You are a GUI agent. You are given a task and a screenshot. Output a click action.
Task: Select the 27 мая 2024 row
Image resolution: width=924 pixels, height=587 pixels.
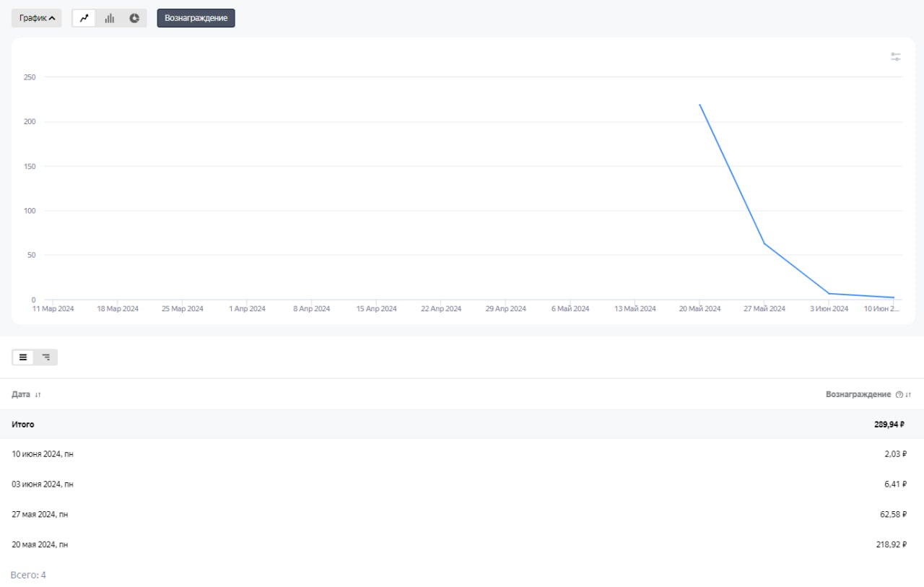click(40, 514)
